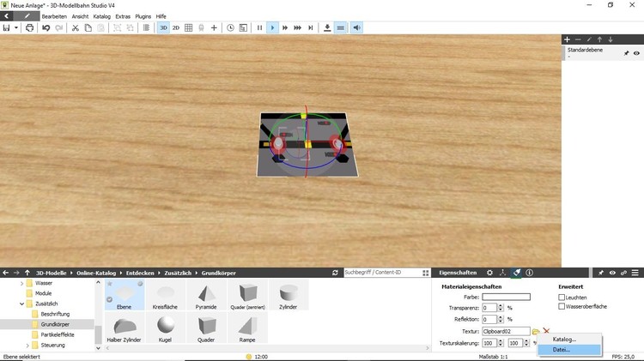Switch to 2D view mode
Image resolution: width=644 pixels, height=361 pixels.
point(176,28)
